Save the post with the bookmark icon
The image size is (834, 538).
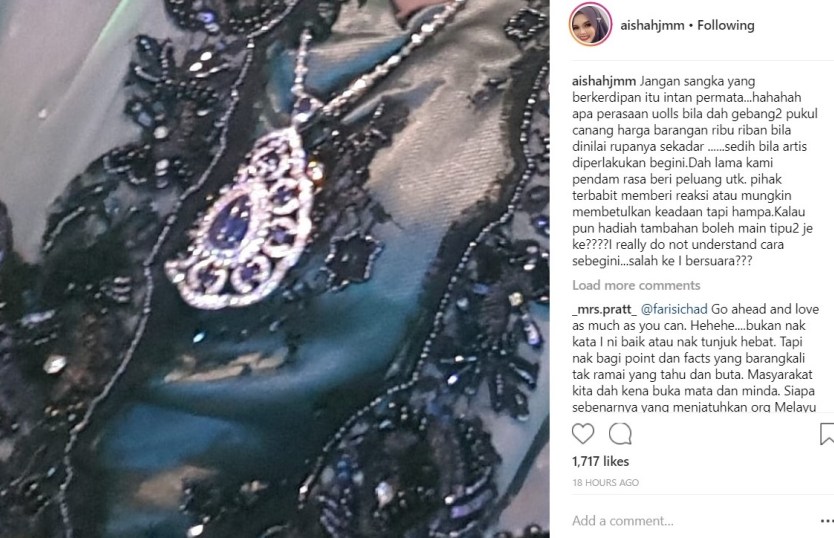click(x=827, y=434)
